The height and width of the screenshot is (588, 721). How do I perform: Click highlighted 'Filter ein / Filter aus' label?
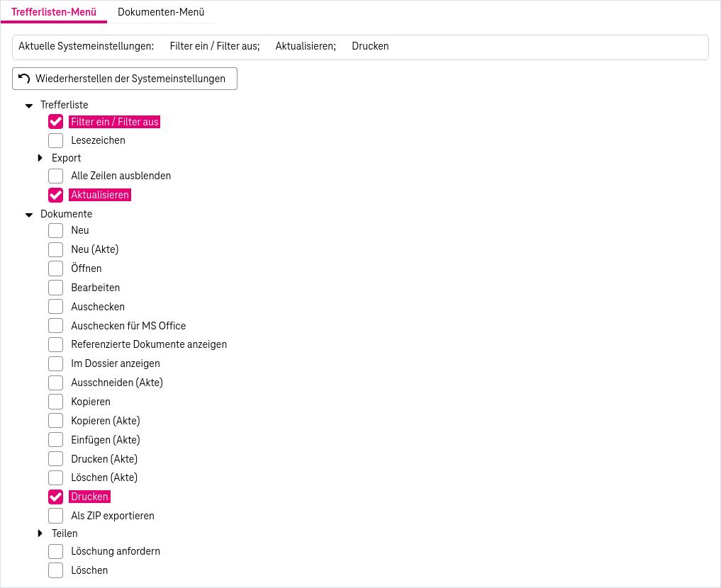[115, 122]
